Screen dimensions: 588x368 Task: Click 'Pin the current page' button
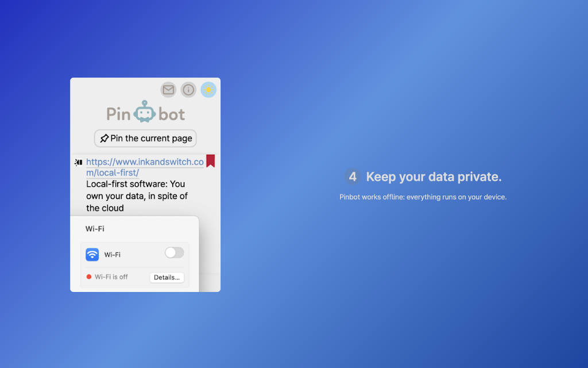click(x=145, y=138)
